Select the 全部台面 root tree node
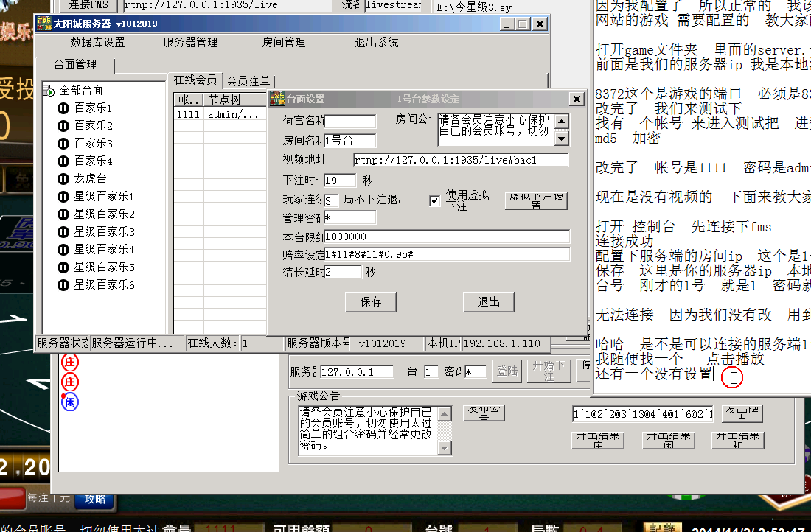This screenshot has height=532, width=811. coord(80,91)
